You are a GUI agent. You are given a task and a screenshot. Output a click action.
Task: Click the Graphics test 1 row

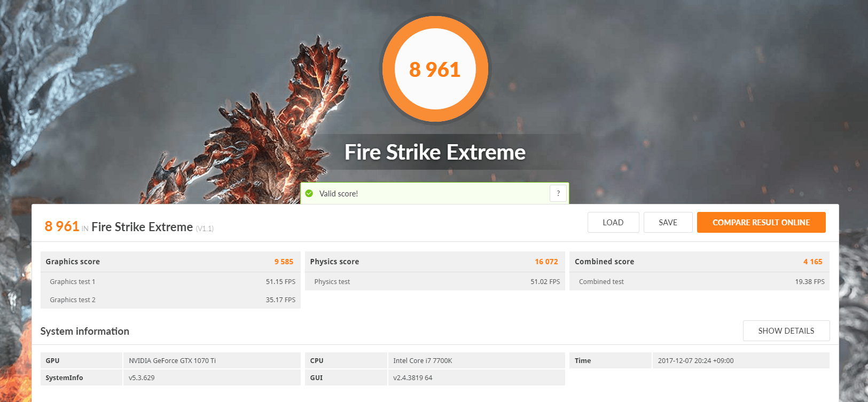[x=170, y=282]
